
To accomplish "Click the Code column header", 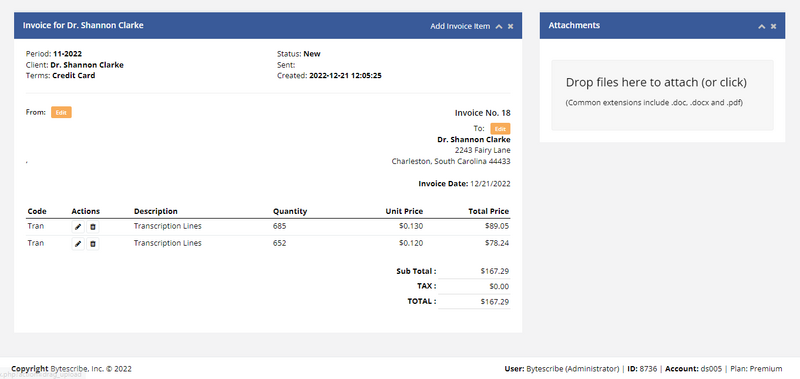I will point(37,211).
